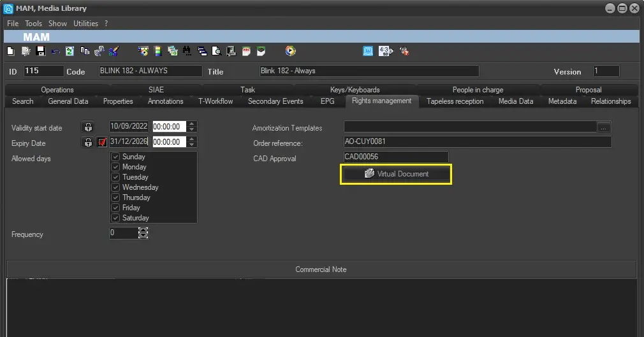Click the binoculars search toolbar icon
The width and height of the screenshot is (644, 337).
187,51
